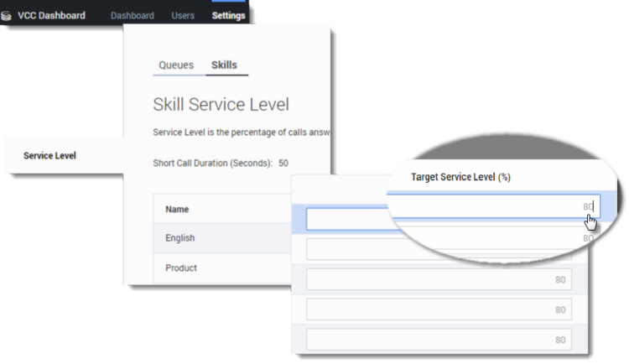Switch to the Skills tab

pyautogui.click(x=224, y=65)
